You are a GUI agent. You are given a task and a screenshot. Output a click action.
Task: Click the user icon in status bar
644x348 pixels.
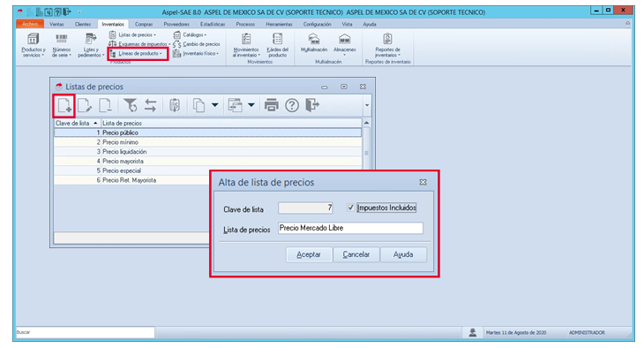[x=472, y=332]
